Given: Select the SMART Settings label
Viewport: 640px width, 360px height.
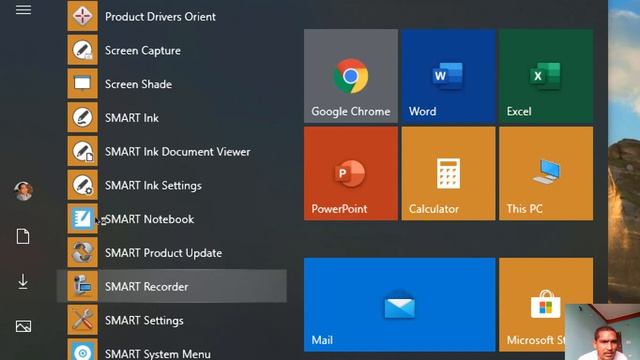Looking at the screenshot, I should click(x=144, y=321).
